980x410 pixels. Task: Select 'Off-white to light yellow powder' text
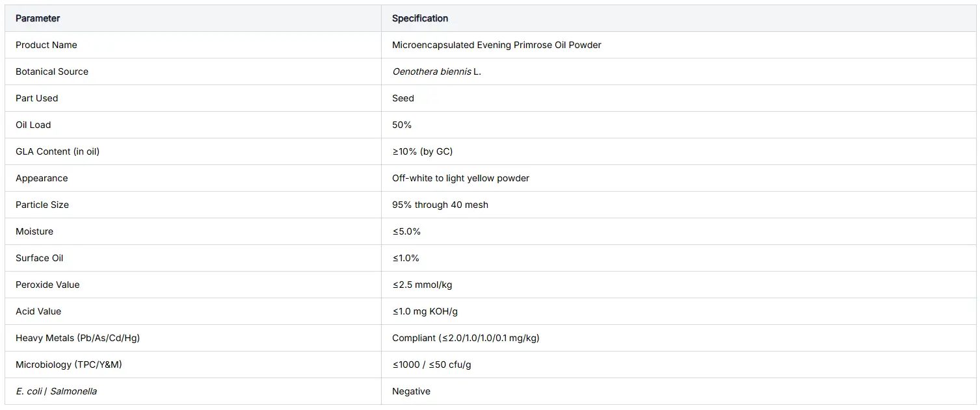coord(460,178)
